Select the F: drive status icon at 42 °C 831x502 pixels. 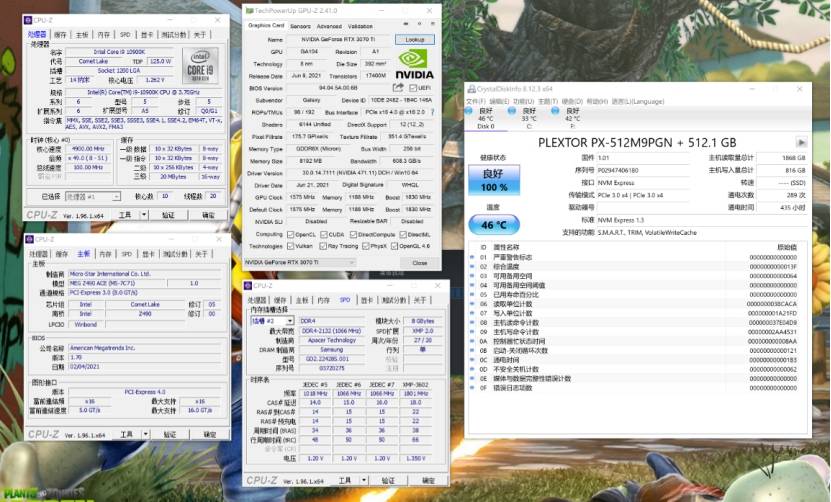(555, 111)
